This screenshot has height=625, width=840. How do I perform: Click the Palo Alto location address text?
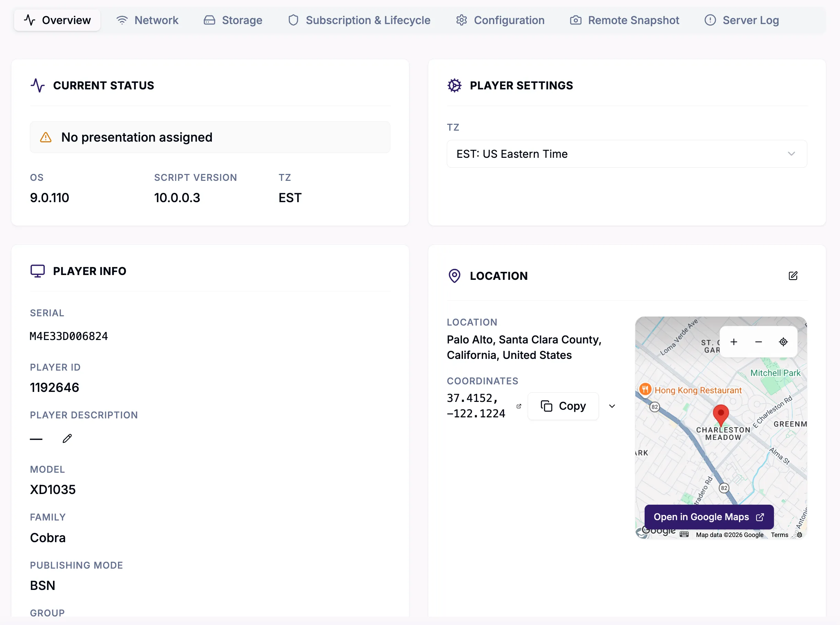(524, 347)
